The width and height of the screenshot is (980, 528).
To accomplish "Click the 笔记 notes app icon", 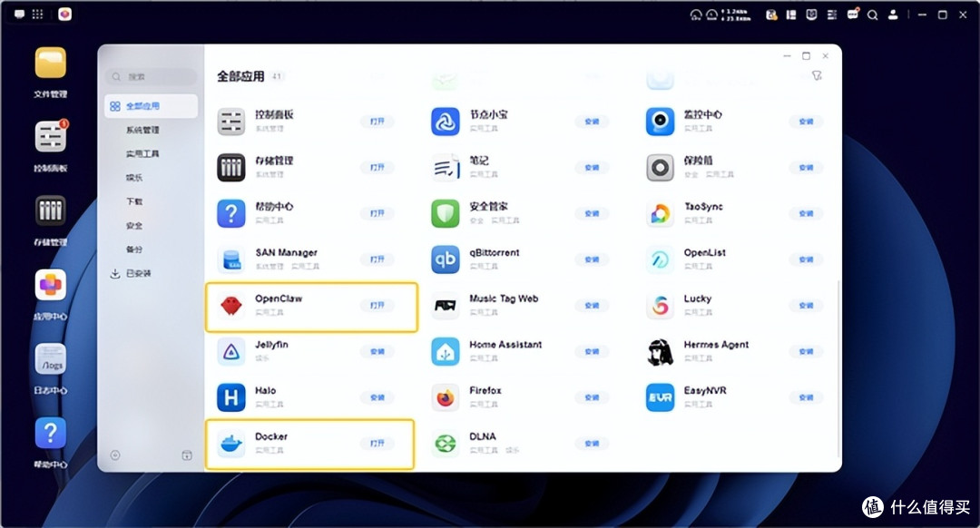I will click(x=446, y=168).
